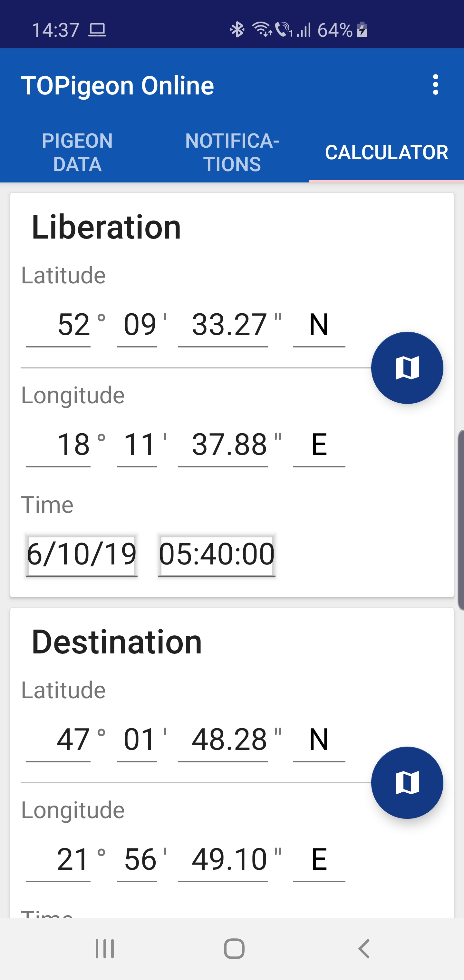Tap the Bluetooth status bar icon
464x980 pixels.
click(237, 30)
